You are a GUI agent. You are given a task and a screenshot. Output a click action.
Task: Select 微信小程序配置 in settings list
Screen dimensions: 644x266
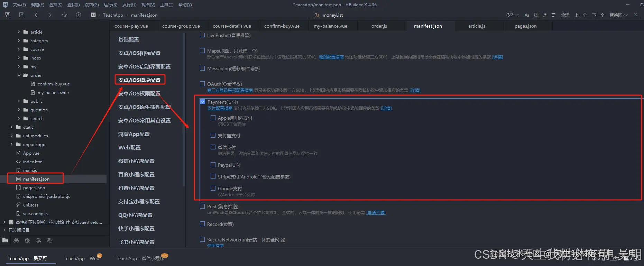[136, 161]
